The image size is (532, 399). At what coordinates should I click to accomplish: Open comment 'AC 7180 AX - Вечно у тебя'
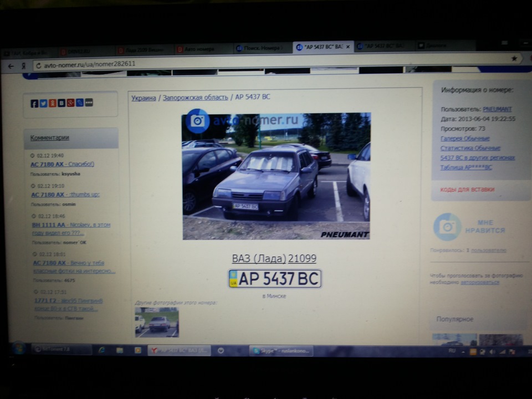(x=74, y=267)
